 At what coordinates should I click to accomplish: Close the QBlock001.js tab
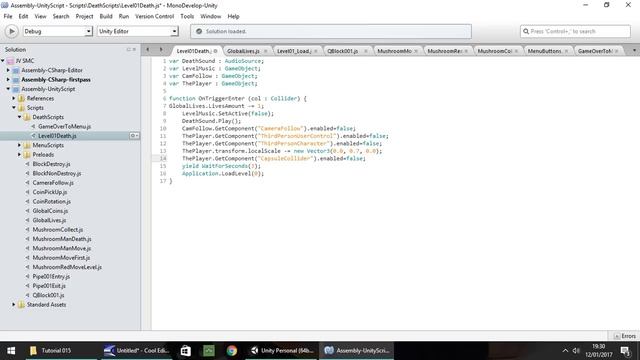coord(366,51)
